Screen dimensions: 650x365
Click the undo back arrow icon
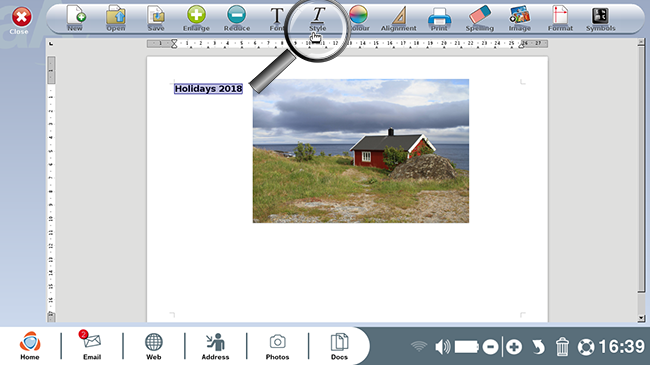point(538,347)
